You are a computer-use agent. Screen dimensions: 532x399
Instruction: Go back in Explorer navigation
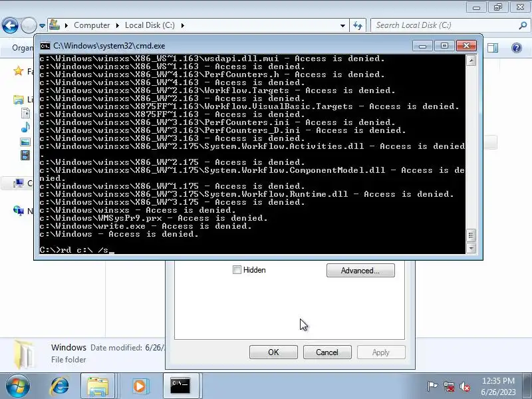coord(10,25)
